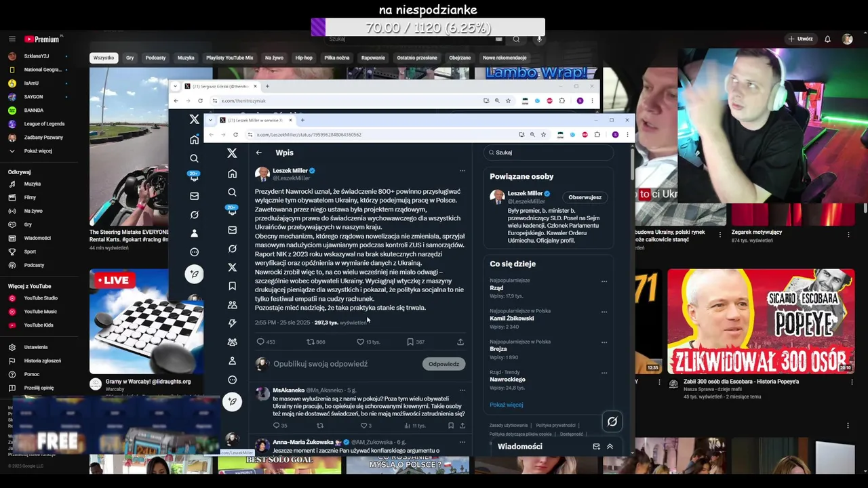This screenshot has height=488, width=868.
Task: Open Communities icon in front X sidebar
Action: point(232,305)
